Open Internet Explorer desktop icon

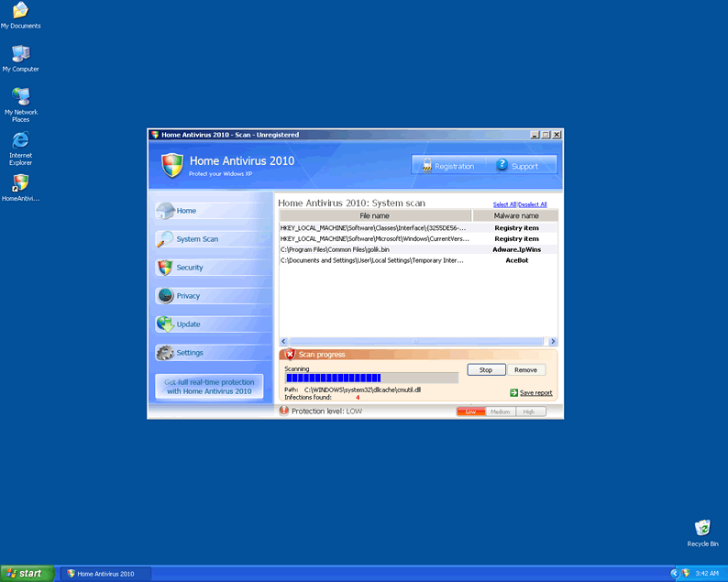(20, 140)
